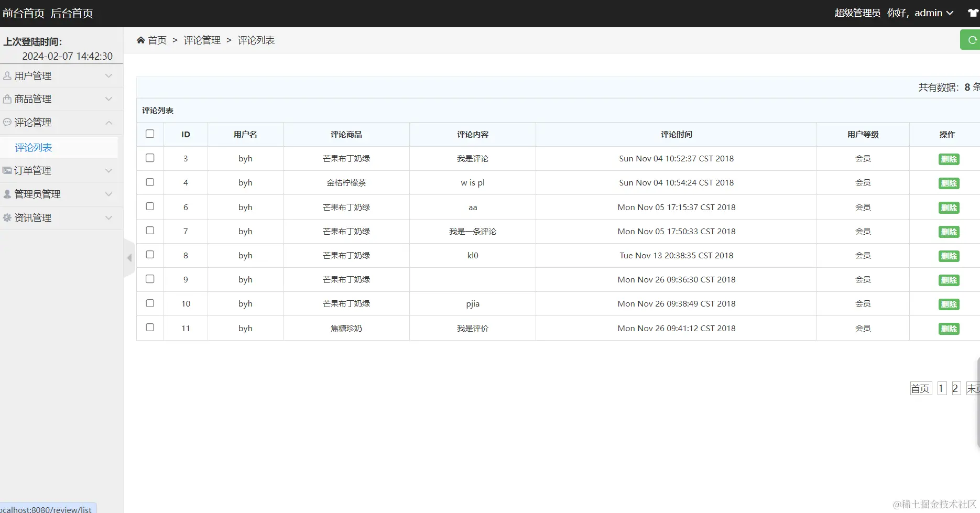
Task: Delete the comment 'pjia'
Action: [949, 304]
